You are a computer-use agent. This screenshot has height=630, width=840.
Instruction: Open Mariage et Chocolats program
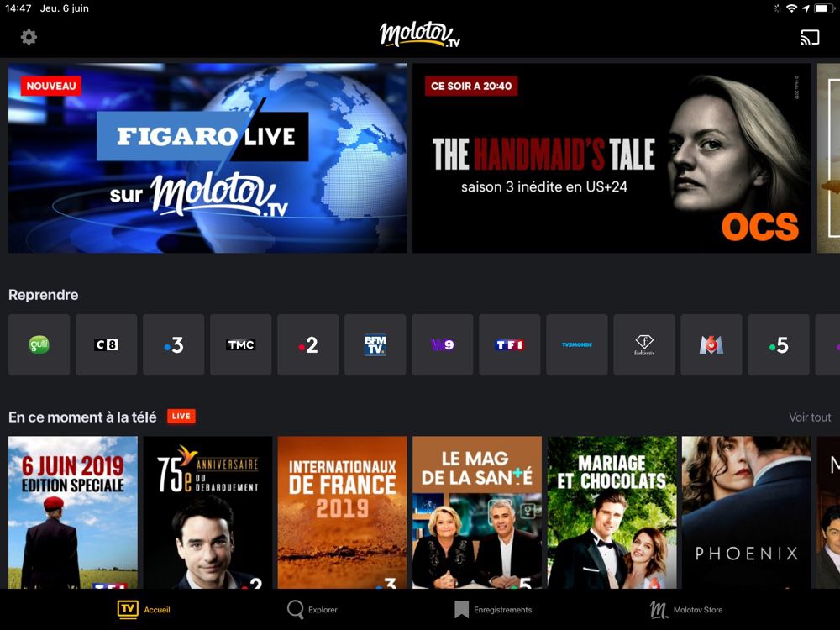(612, 512)
